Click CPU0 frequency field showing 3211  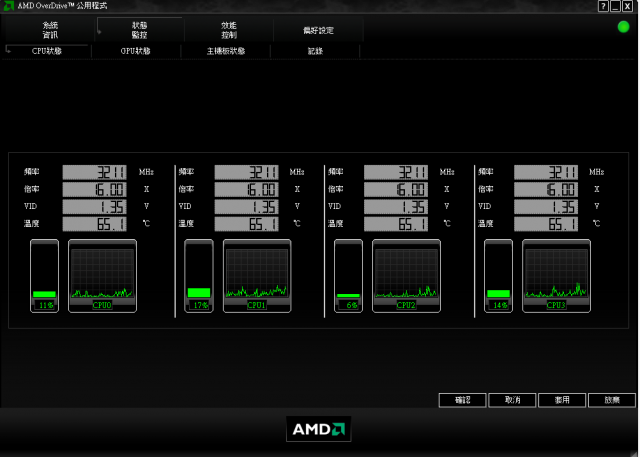pos(95,172)
